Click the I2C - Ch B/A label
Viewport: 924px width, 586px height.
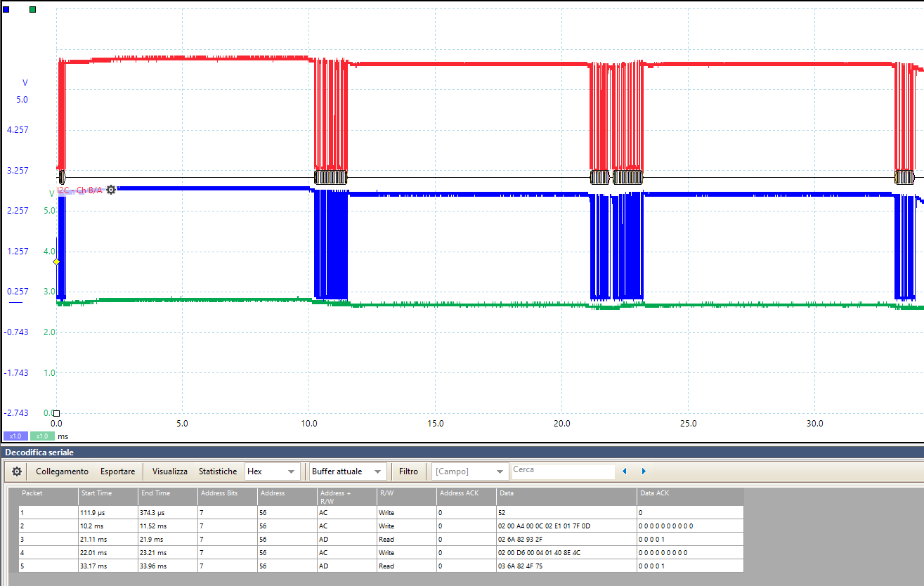(77, 189)
